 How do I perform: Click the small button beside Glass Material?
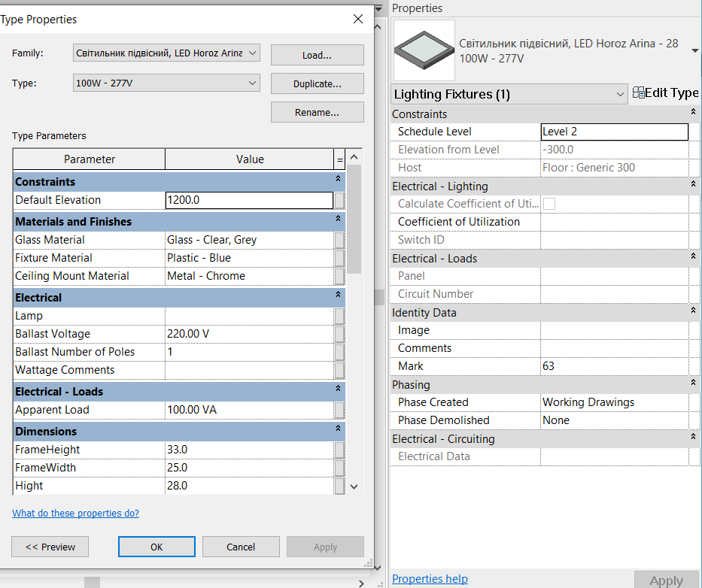340,240
